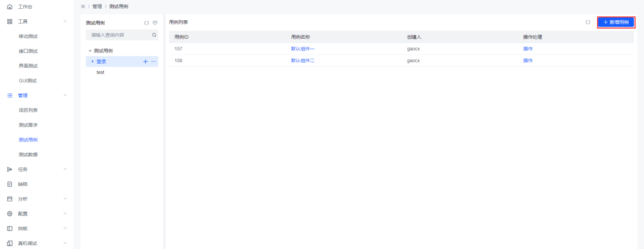The image size is (644, 249).
Task: Open the 默认组件一 test case link
Action: coord(302,49)
